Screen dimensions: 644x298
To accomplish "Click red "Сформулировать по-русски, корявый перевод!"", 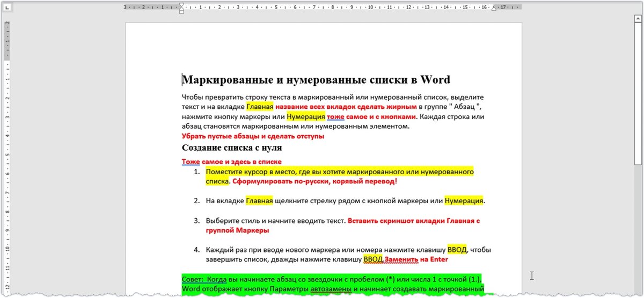I will (315, 182).
